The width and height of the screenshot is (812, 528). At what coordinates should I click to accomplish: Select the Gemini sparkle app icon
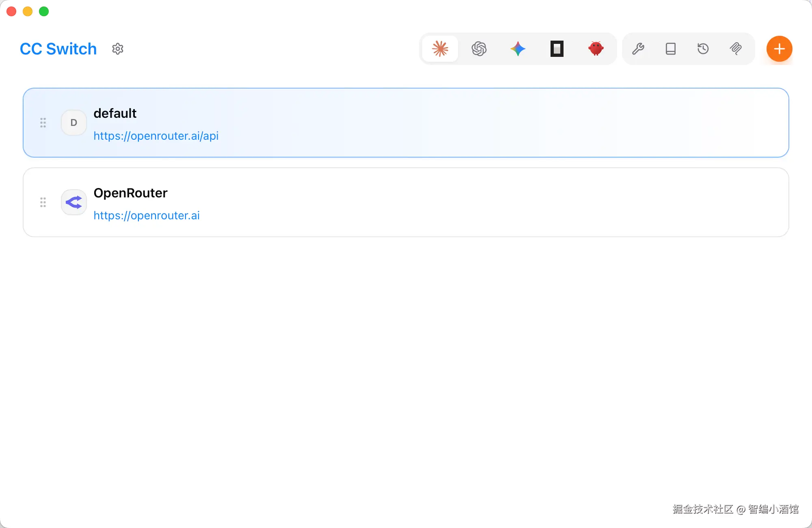tap(518, 49)
